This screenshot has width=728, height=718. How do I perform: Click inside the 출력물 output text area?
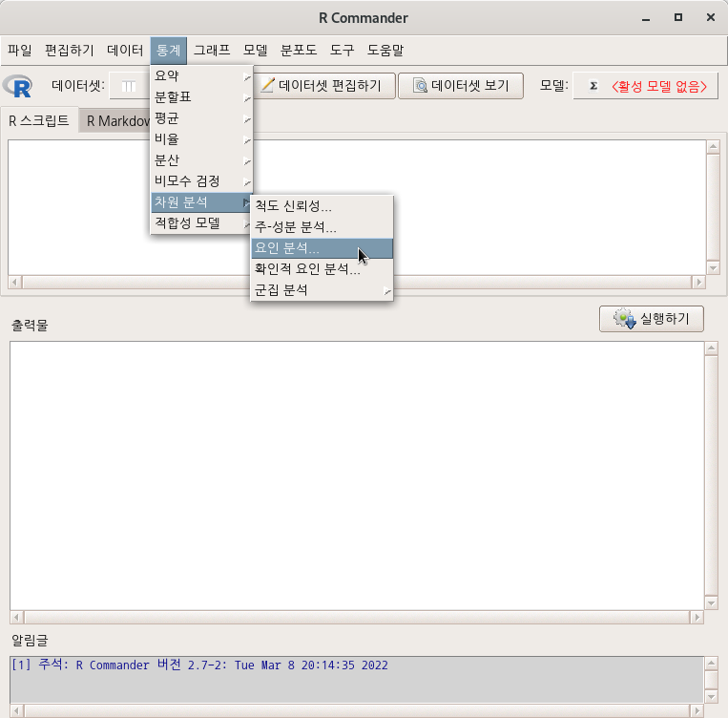(x=357, y=475)
